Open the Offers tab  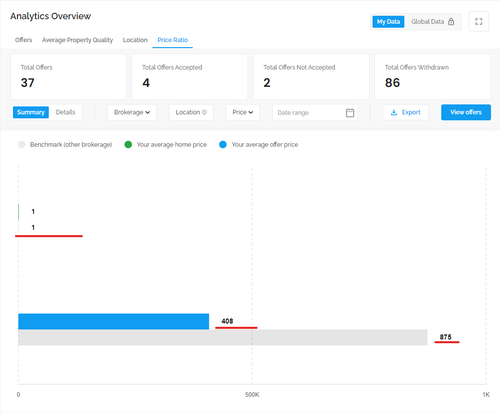23,40
